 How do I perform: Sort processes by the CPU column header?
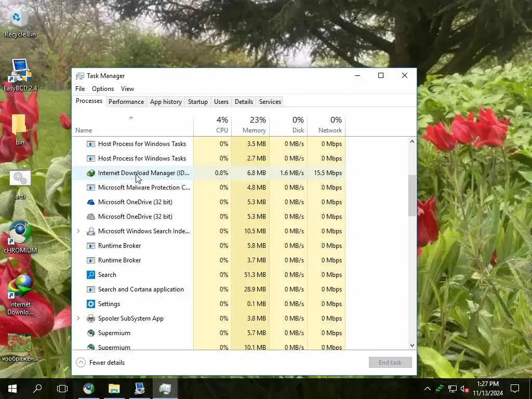(x=212, y=125)
